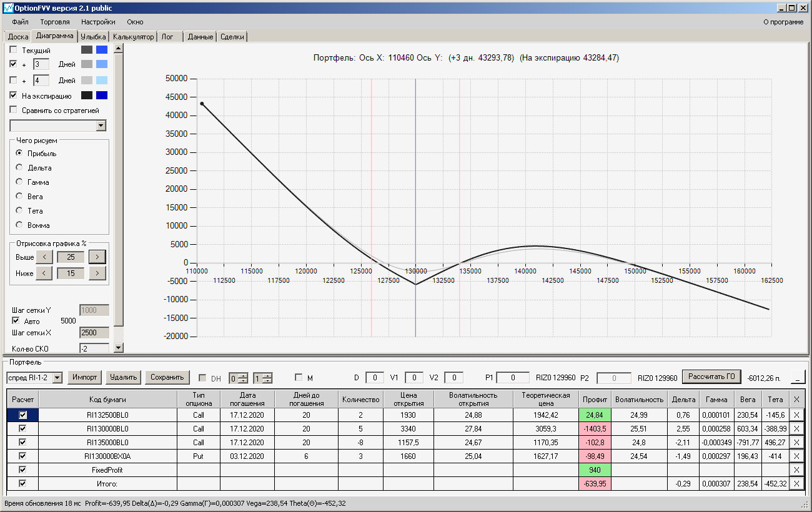Click the down arrow of the left panel scrollbar
812x512 pixels.
[119, 347]
